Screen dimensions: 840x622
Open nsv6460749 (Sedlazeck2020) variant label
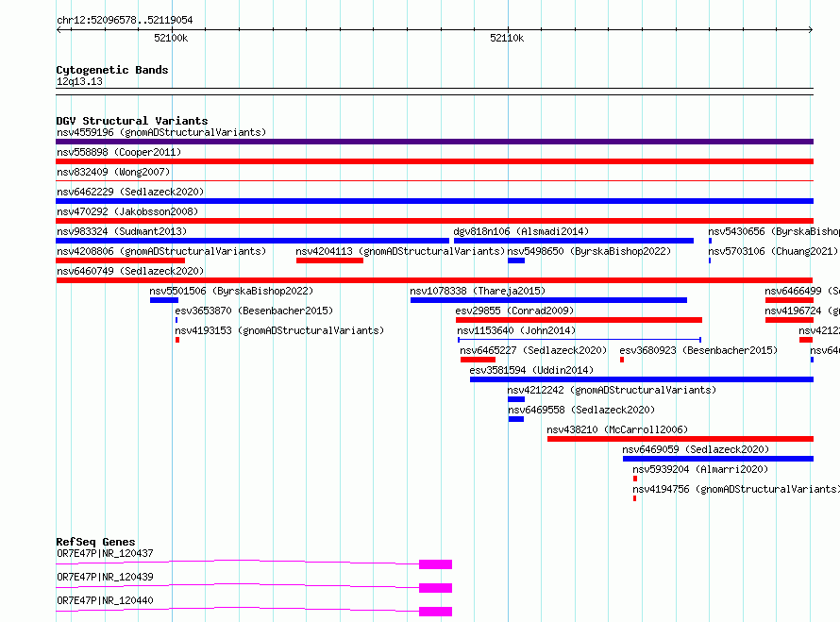[x=130, y=271]
